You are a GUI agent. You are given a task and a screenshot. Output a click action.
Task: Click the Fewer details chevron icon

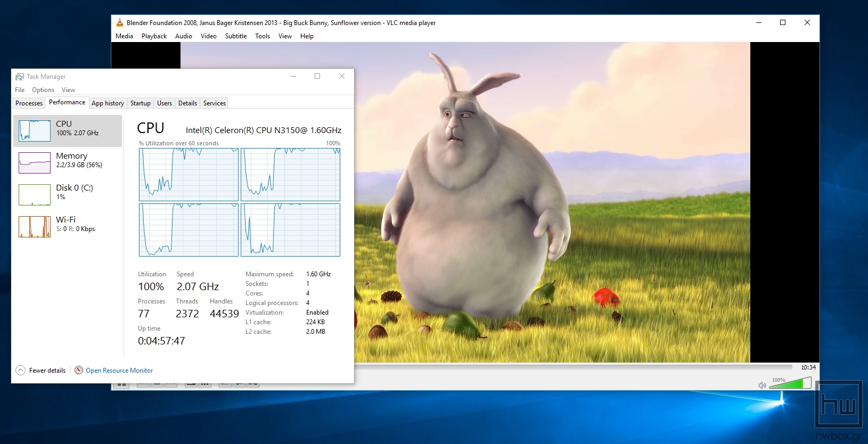click(21, 370)
